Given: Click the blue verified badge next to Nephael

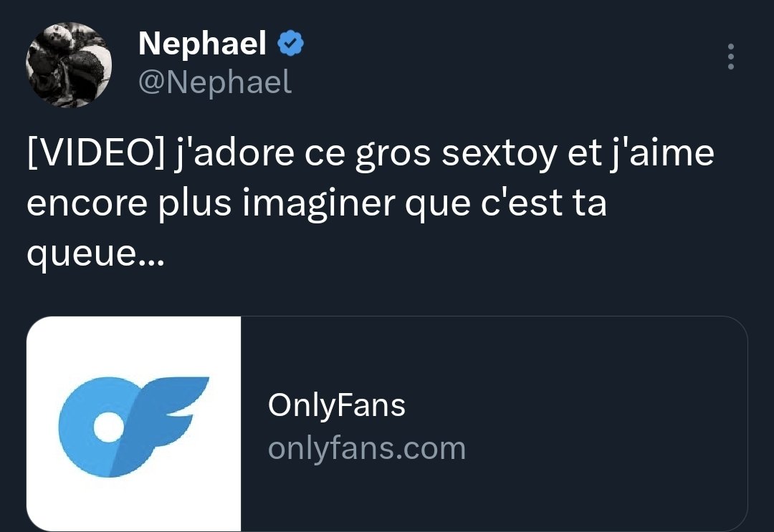Looking at the screenshot, I should [290, 42].
